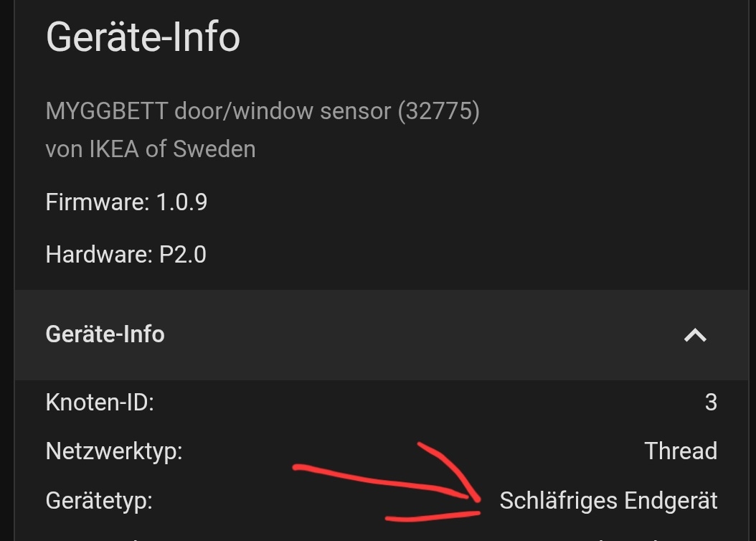Screen dimensions: 756x541
Task: Click the Hardware label
Action: [99, 255]
